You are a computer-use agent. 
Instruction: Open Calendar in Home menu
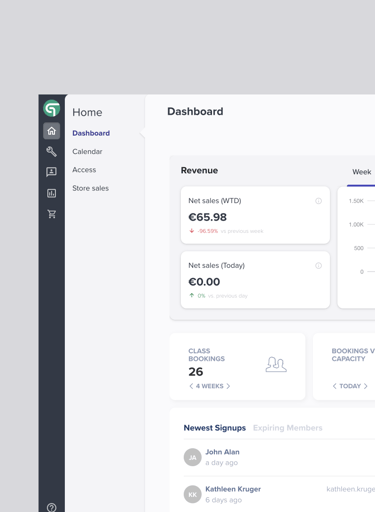click(87, 152)
